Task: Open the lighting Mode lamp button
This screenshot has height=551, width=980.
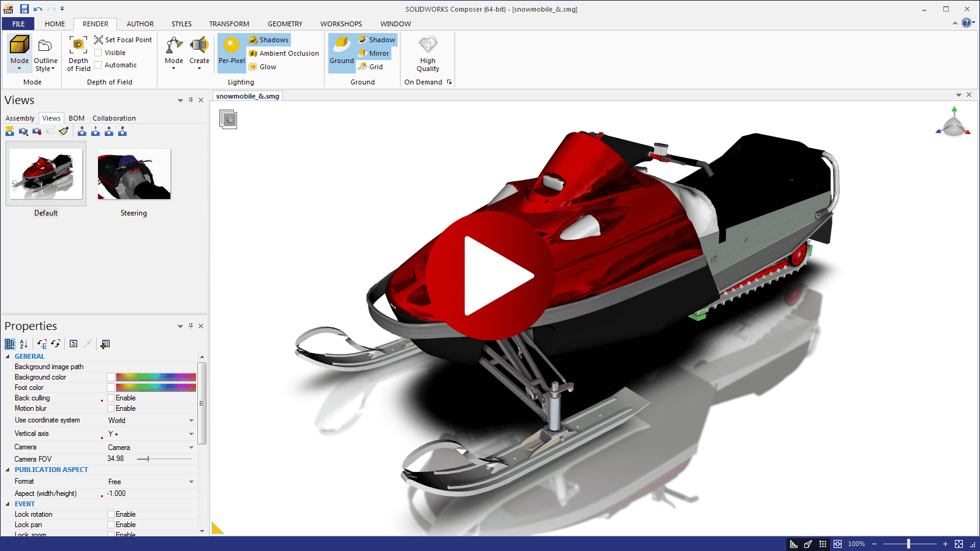Action: click(174, 53)
